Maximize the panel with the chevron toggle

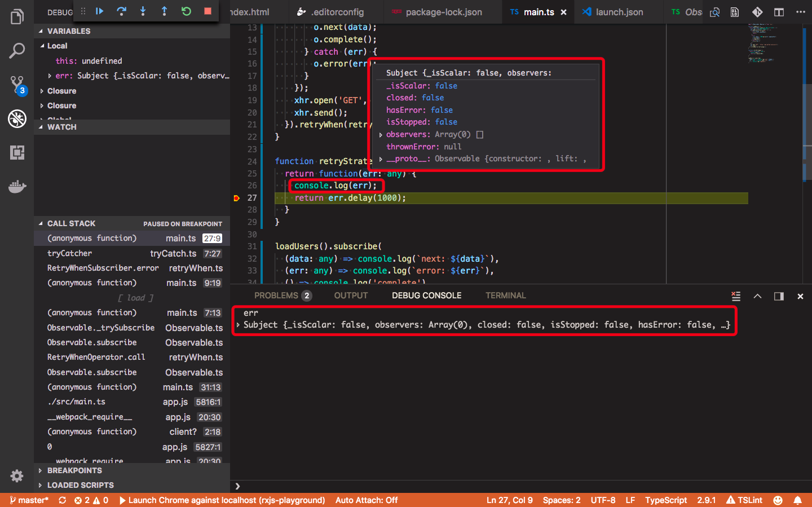(x=757, y=296)
